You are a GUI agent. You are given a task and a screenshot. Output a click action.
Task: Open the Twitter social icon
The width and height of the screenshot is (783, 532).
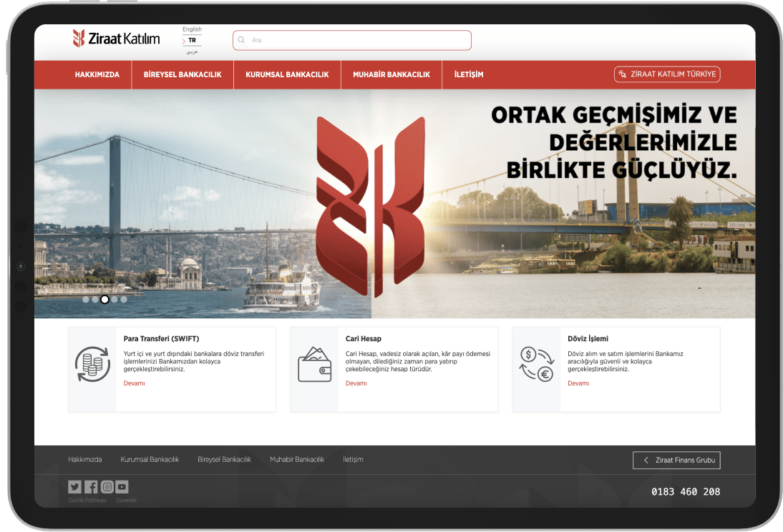pyautogui.click(x=74, y=487)
